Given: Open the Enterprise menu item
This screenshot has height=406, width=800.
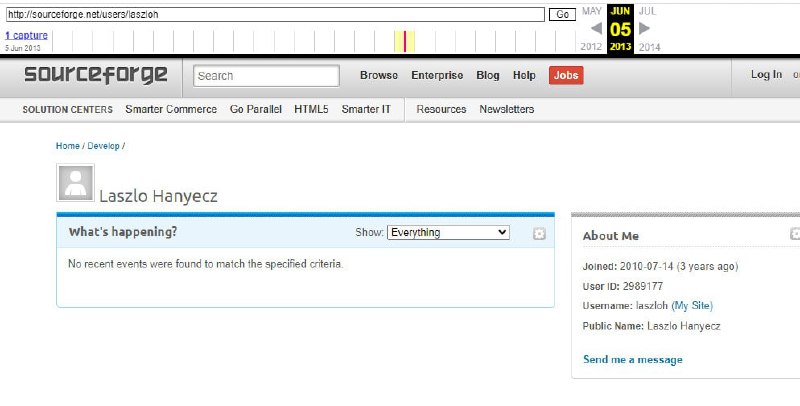Looking at the screenshot, I should [437, 75].
